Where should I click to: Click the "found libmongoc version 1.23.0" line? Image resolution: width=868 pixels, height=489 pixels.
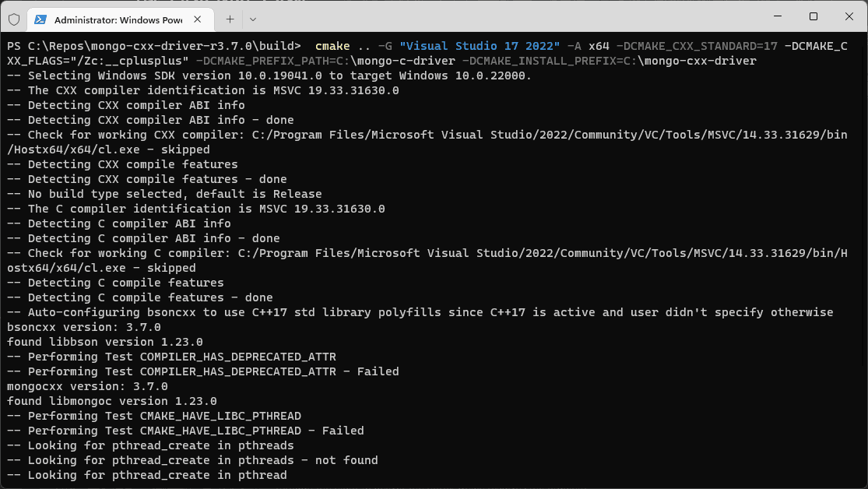pos(112,401)
